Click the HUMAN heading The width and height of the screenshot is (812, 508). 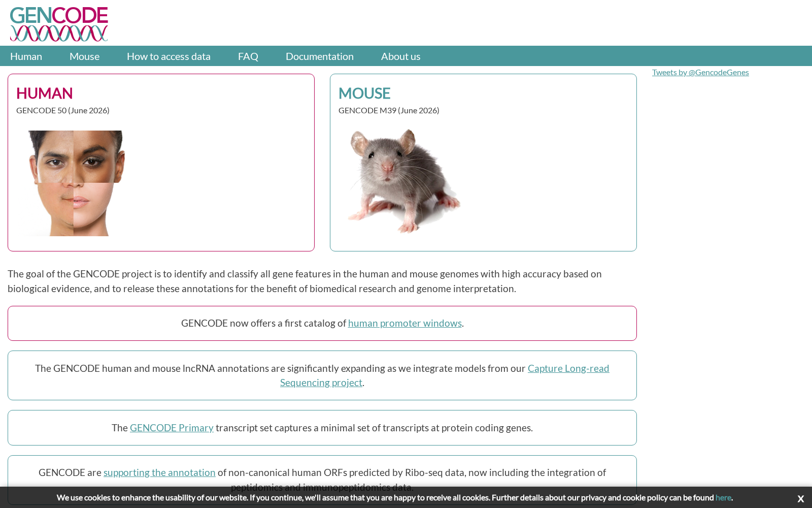pos(45,93)
